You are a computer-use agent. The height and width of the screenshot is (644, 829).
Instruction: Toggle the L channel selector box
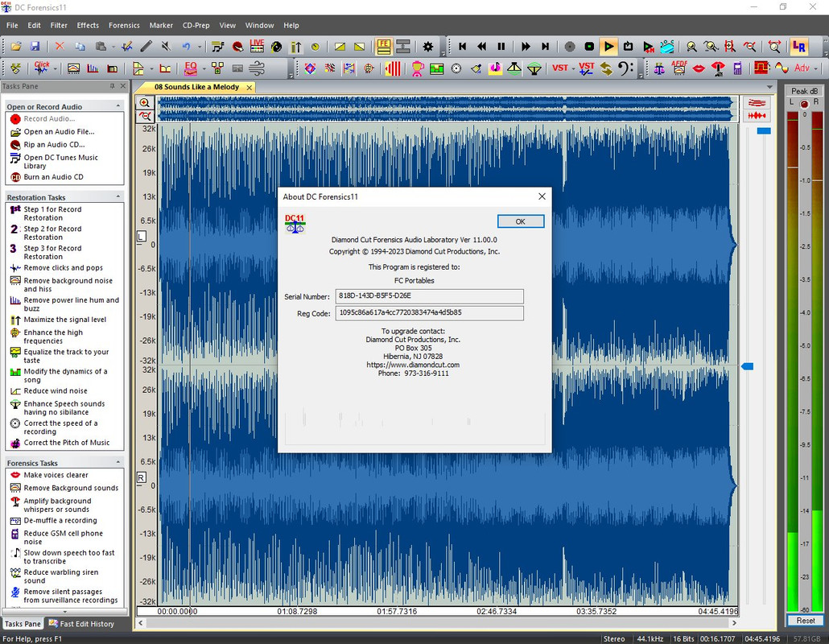point(142,237)
